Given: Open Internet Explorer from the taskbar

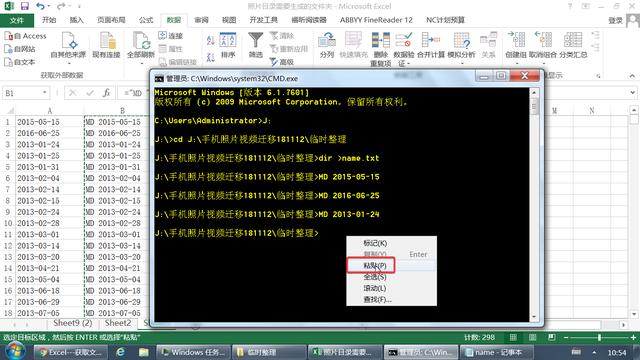Looking at the screenshot, I should [120, 352].
